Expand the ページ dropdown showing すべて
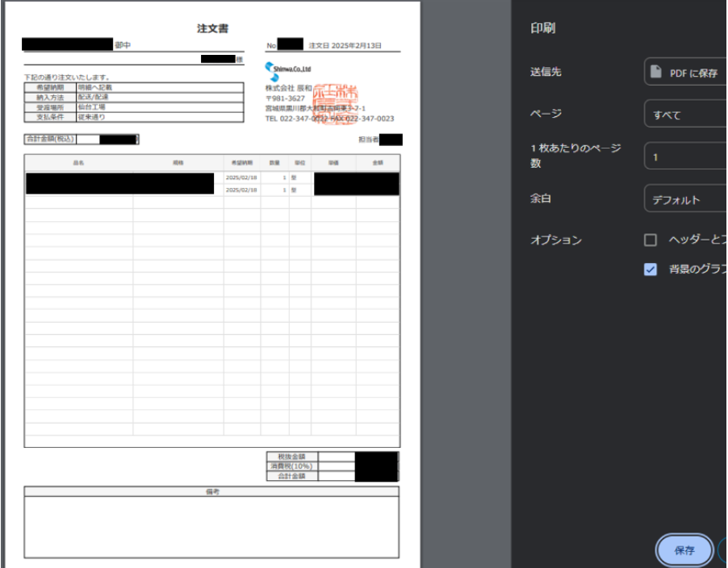Image resolution: width=728 pixels, height=568 pixels. point(686,115)
